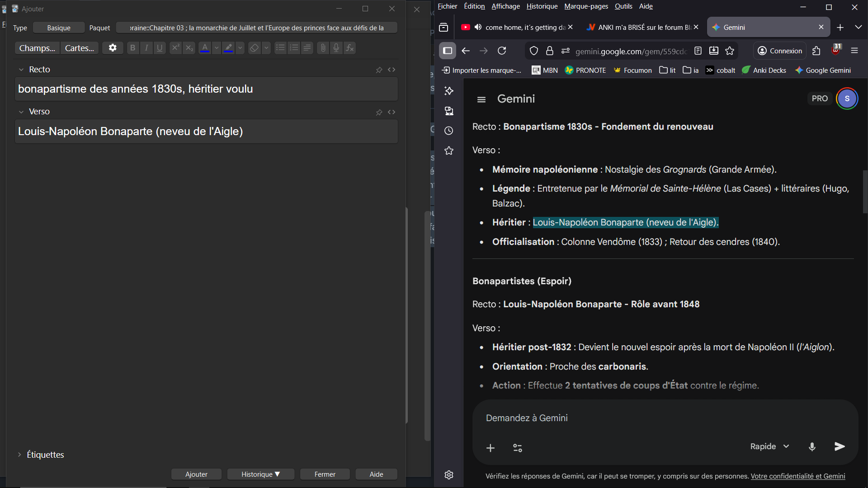Click the attach file paperclip icon

click(x=323, y=48)
